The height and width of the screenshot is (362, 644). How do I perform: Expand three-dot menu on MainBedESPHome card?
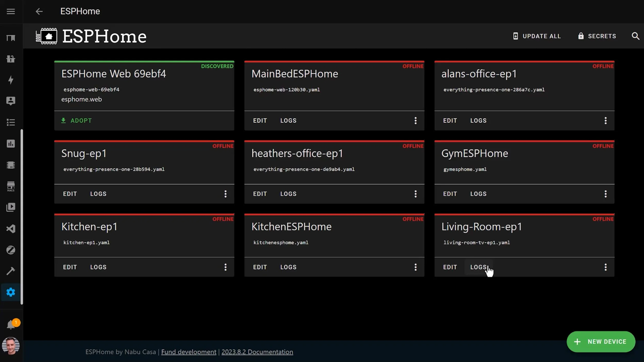tap(415, 120)
